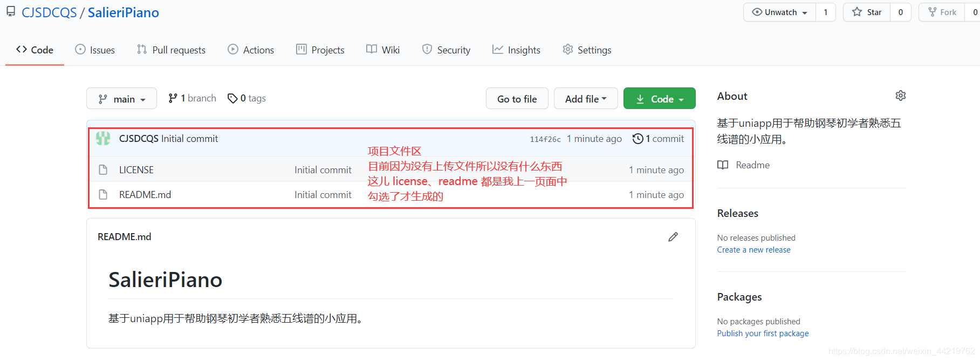The height and width of the screenshot is (361, 980).
Task: Click the Wiki book icon
Action: tap(372, 49)
